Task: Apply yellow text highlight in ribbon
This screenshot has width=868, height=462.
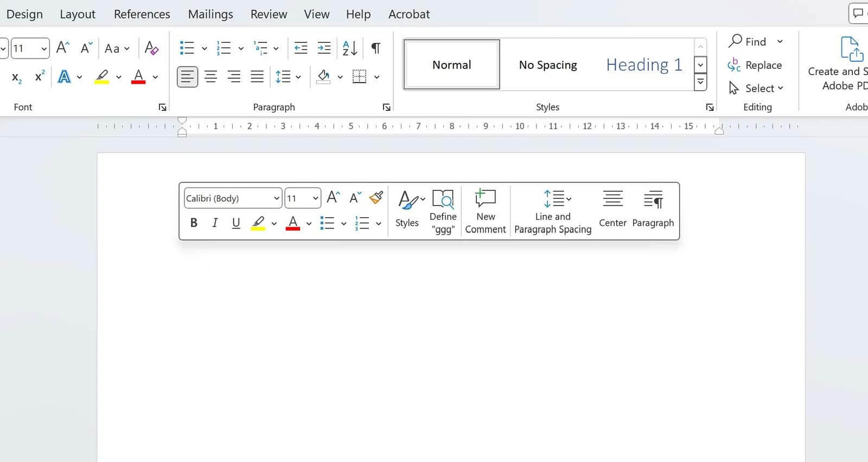Action: (101, 77)
